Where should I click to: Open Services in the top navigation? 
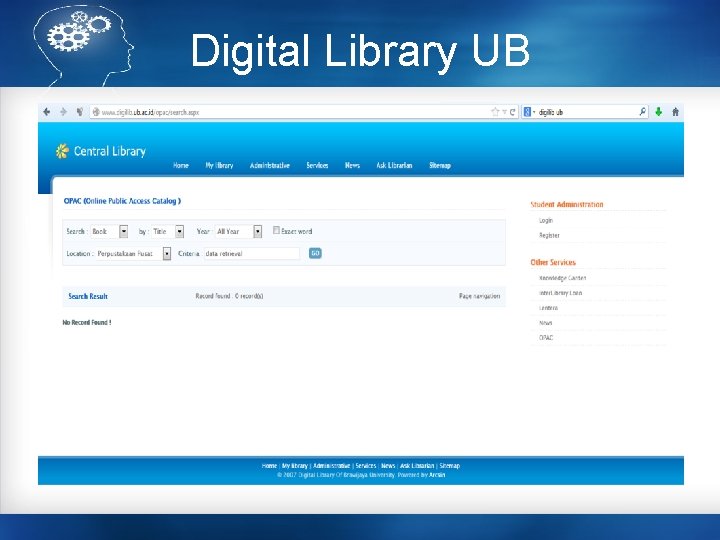tap(317, 165)
